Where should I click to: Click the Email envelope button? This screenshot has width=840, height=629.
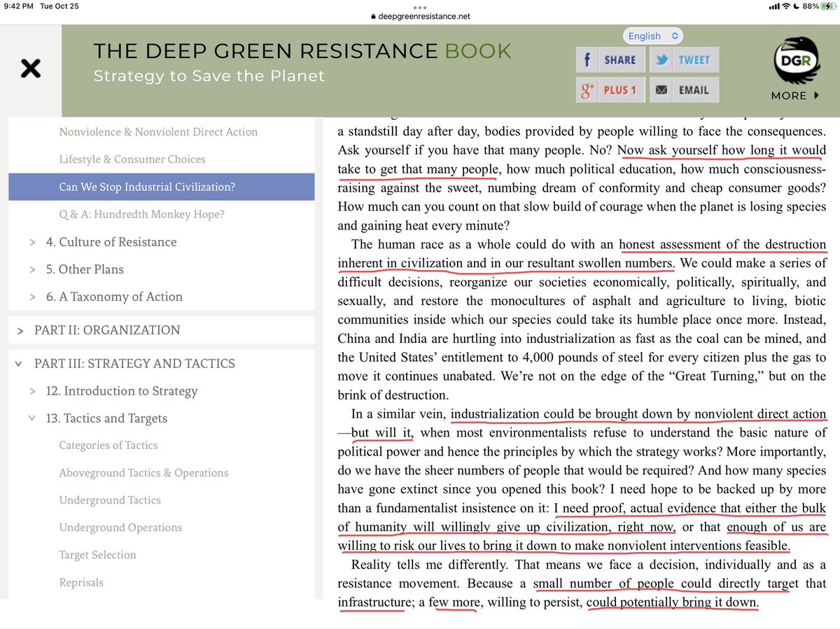[683, 90]
